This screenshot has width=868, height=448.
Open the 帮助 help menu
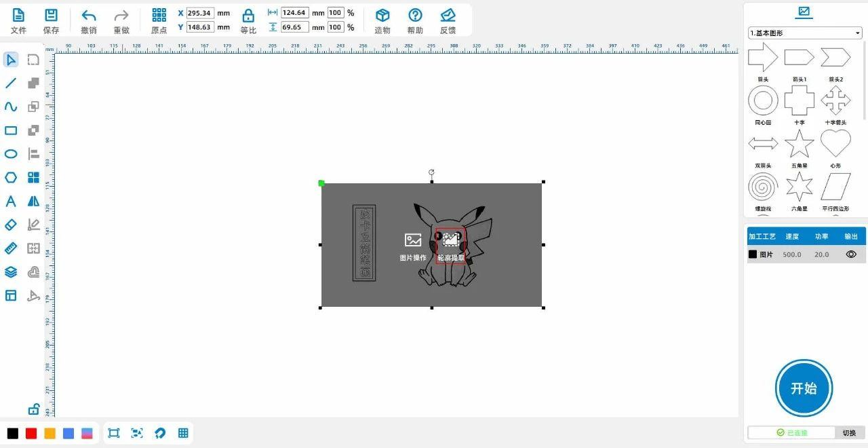(415, 16)
